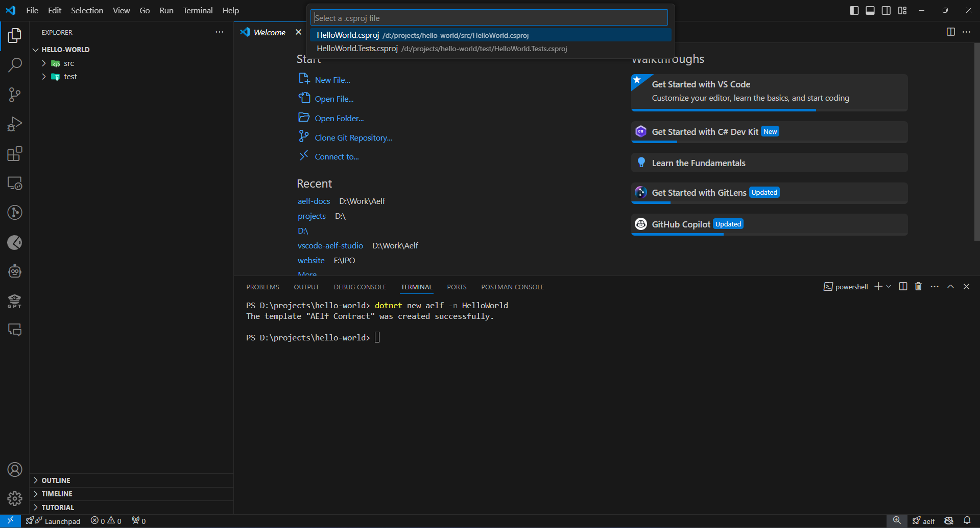Open the Manage gear icon
Screen dimensions: 980x528
click(15, 498)
